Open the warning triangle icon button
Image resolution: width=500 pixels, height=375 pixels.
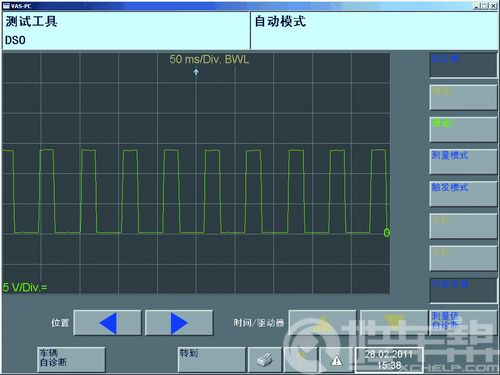pyautogui.click(x=336, y=360)
